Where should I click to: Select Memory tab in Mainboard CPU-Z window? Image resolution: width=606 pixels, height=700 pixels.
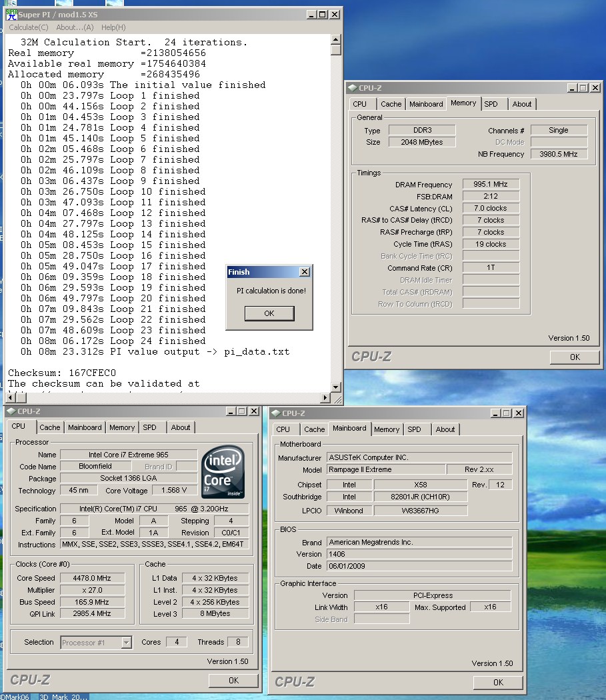[x=387, y=429]
